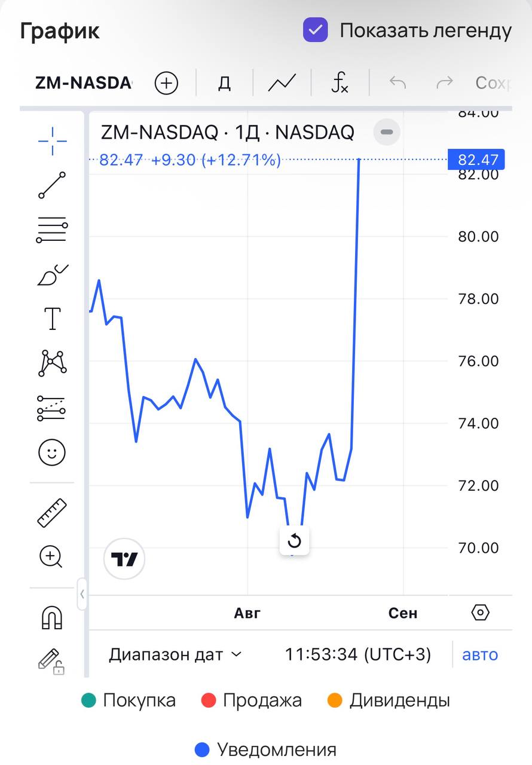Expand the Диапазон дат dropdown
This screenshot has width=532, height=765.
(175, 654)
